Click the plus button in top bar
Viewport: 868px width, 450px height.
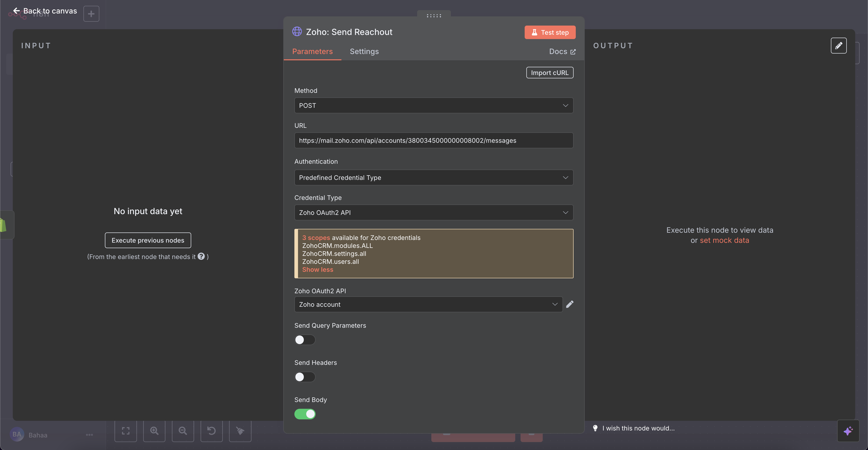(91, 14)
